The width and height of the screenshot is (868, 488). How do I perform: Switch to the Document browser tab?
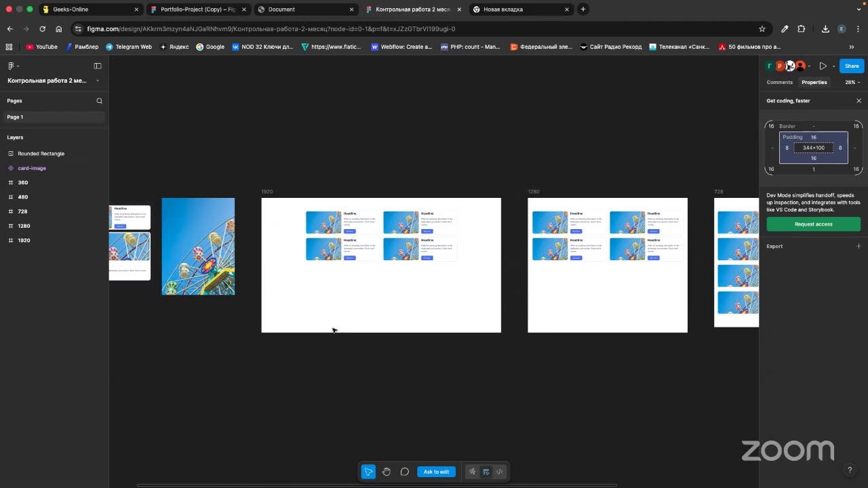[306, 9]
